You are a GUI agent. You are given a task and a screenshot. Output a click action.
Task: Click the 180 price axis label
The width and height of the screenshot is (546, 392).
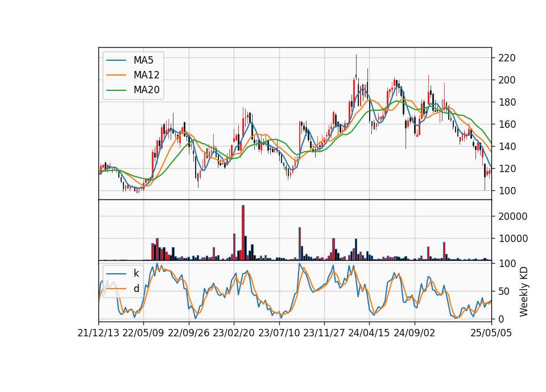point(507,102)
